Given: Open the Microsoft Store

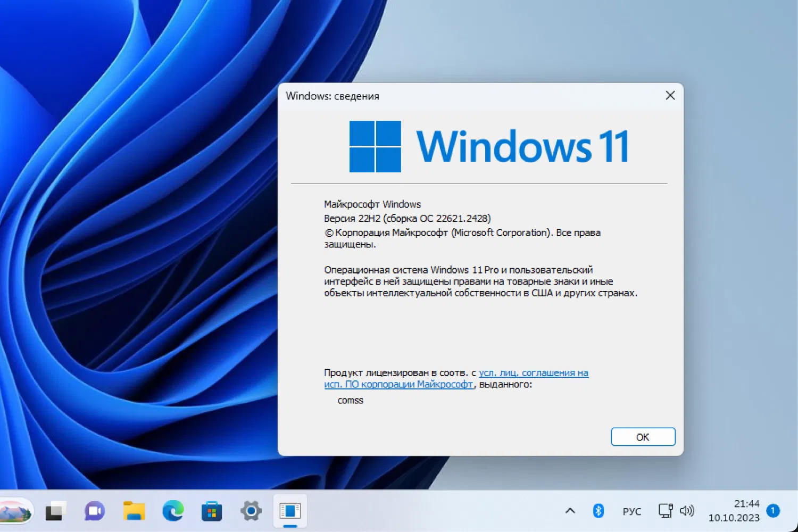Looking at the screenshot, I should 212,511.
